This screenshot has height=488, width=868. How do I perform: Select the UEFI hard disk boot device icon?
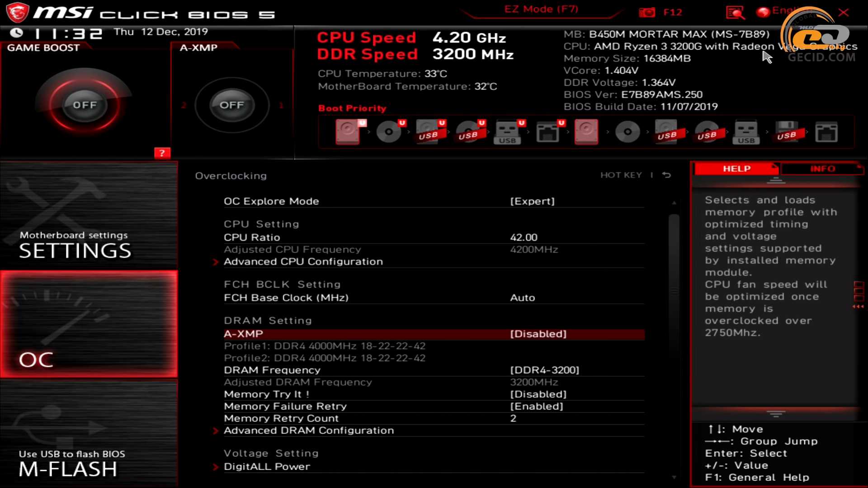(x=350, y=132)
